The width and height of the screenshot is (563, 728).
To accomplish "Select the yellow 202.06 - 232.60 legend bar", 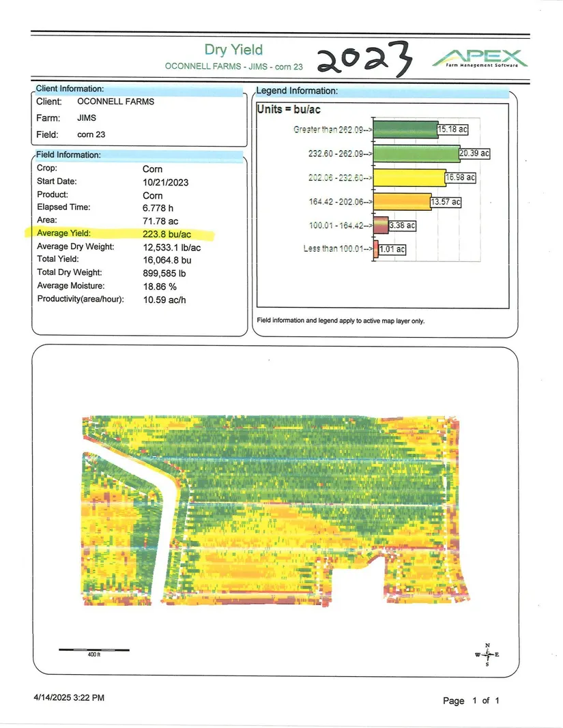I will [409, 178].
